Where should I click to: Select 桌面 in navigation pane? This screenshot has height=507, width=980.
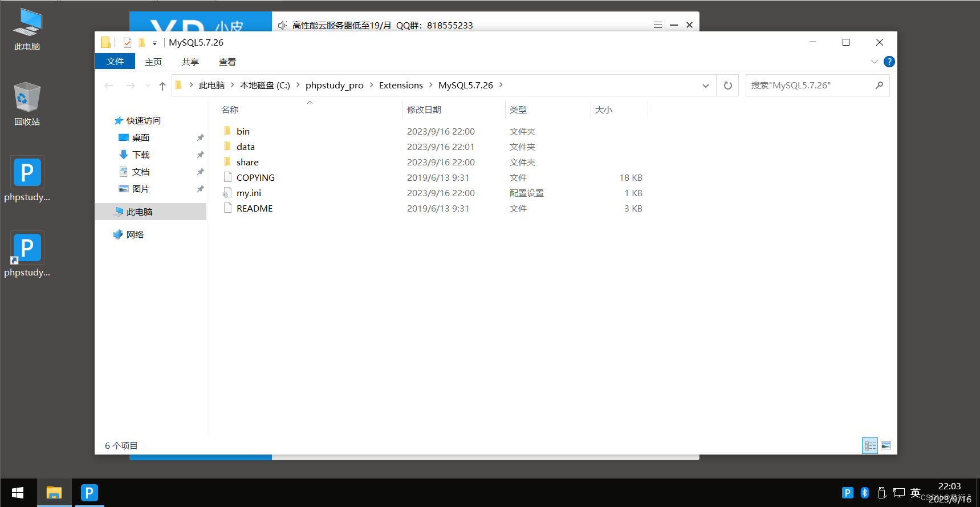(141, 137)
